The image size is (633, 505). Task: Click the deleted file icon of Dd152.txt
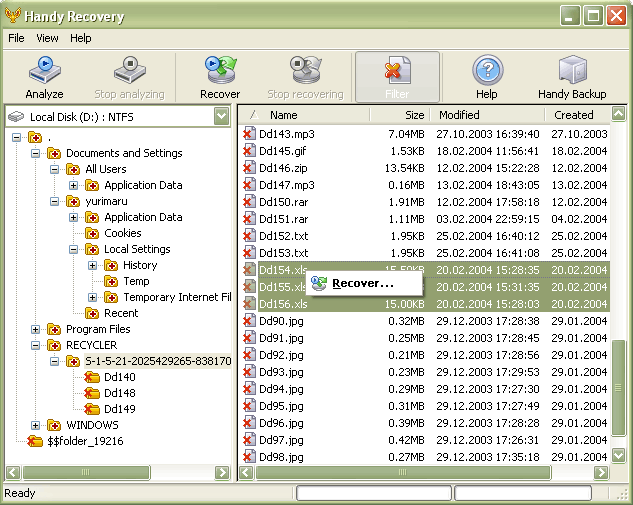pyautogui.click(x=249, y=235)
